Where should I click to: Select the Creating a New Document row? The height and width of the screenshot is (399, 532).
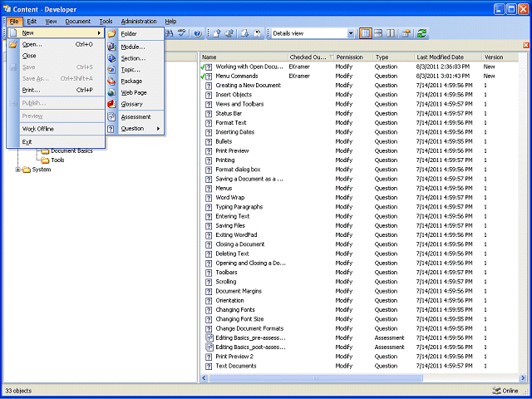pyautogui.click(x=359, y=86)
